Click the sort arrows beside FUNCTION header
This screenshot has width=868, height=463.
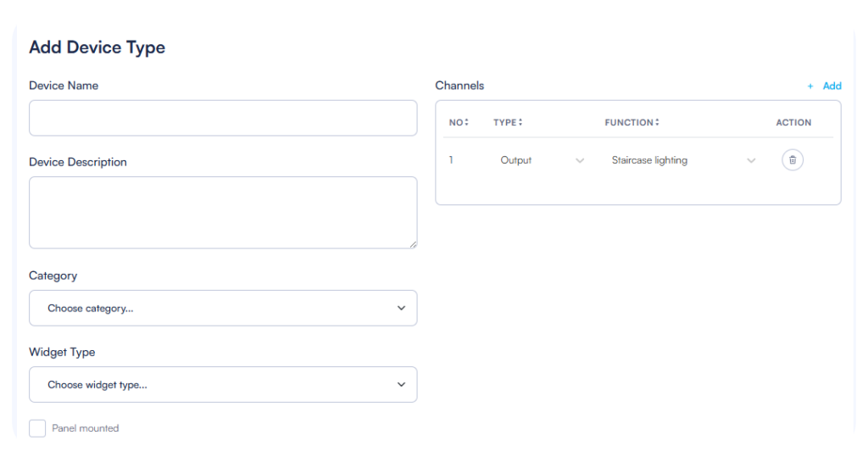[657, 122]
